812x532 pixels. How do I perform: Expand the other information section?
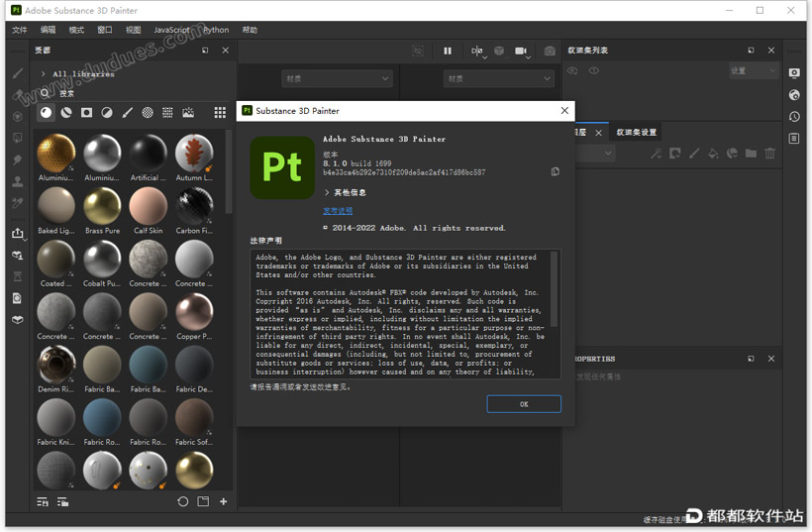327,192
